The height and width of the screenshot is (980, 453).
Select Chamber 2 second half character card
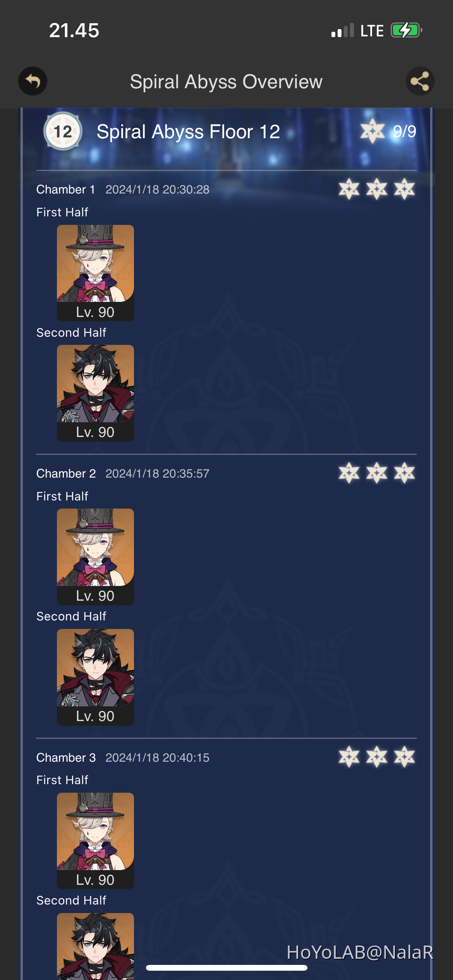pyautogui.click(x=95, y=677)
